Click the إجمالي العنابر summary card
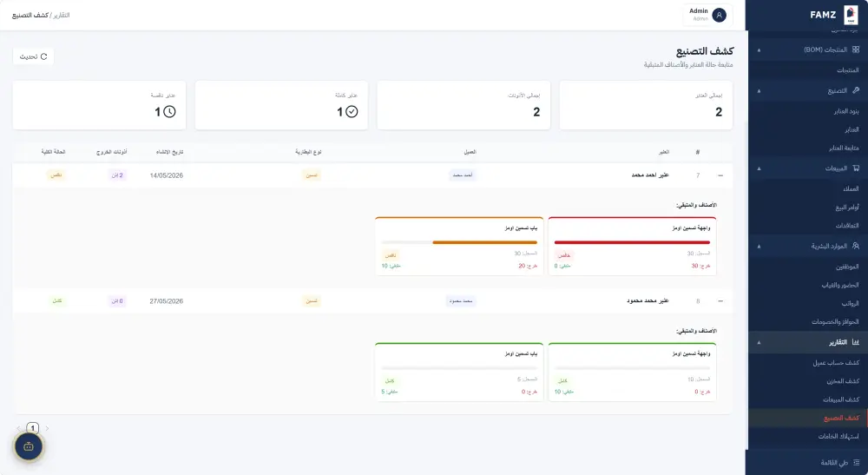The image size is (868, 475). coord(646,105)
